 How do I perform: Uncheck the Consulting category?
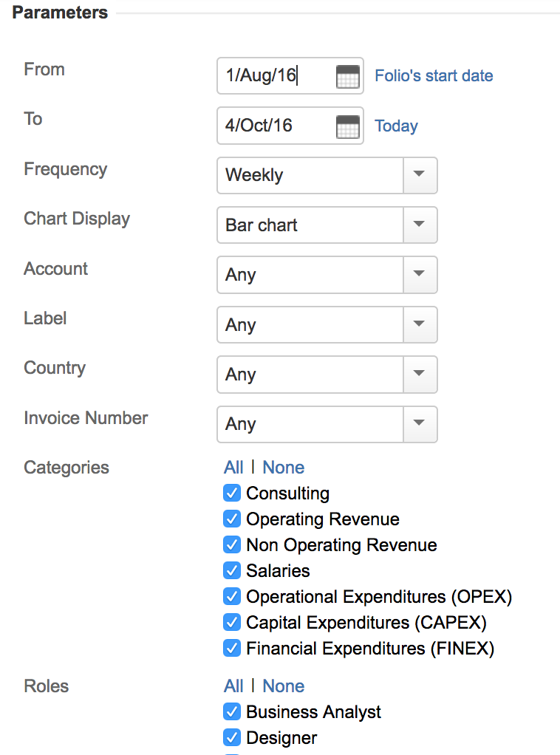232,493
